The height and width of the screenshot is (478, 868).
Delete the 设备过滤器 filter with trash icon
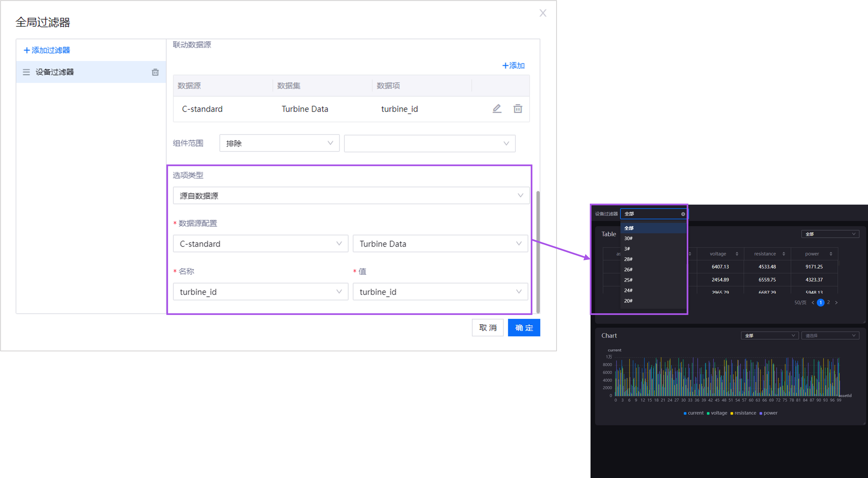point(155,72)
